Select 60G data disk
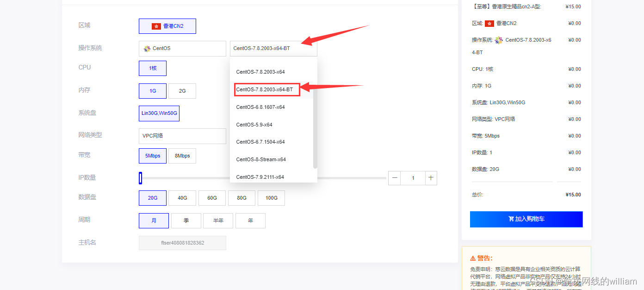The height and width of the screenshot is (290, 644). tap(212, 198)
